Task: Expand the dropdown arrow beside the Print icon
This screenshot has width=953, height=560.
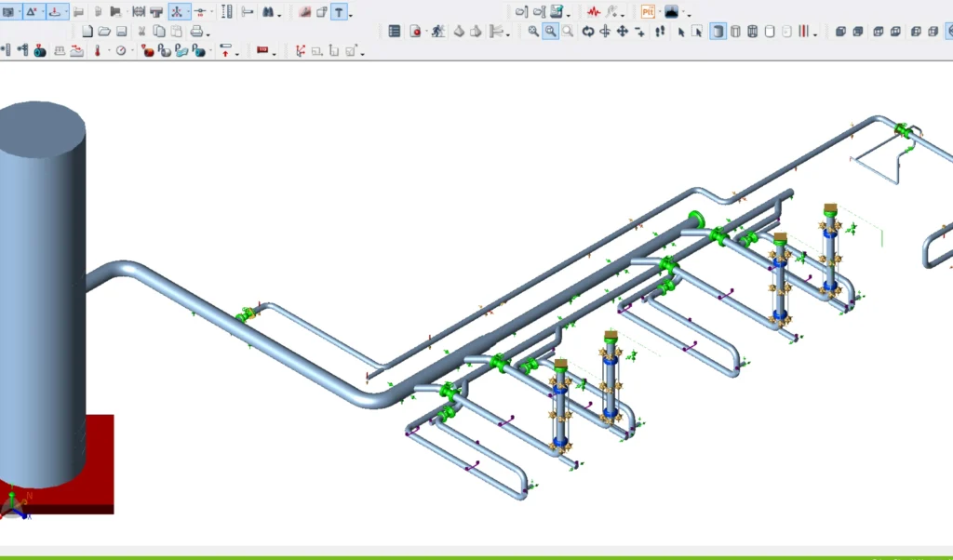Action: 208,33
